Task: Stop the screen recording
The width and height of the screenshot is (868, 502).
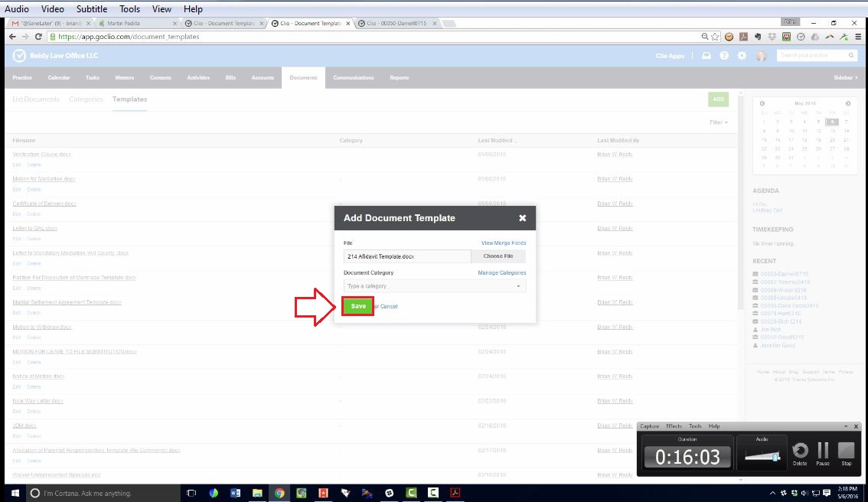Action: tap(846, 453)
